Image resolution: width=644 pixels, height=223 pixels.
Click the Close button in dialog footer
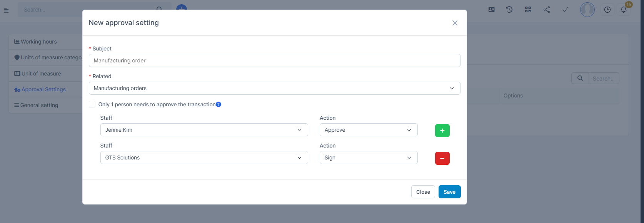tap(423, 192)
